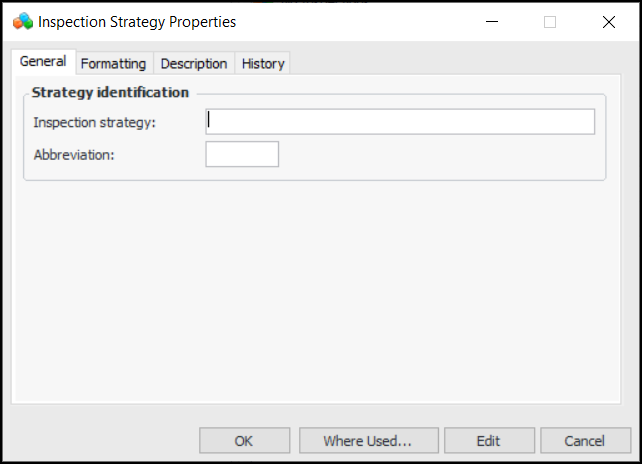Dismiss the dialog with Cancel
642x464 pixels.
tap(584, 440)
